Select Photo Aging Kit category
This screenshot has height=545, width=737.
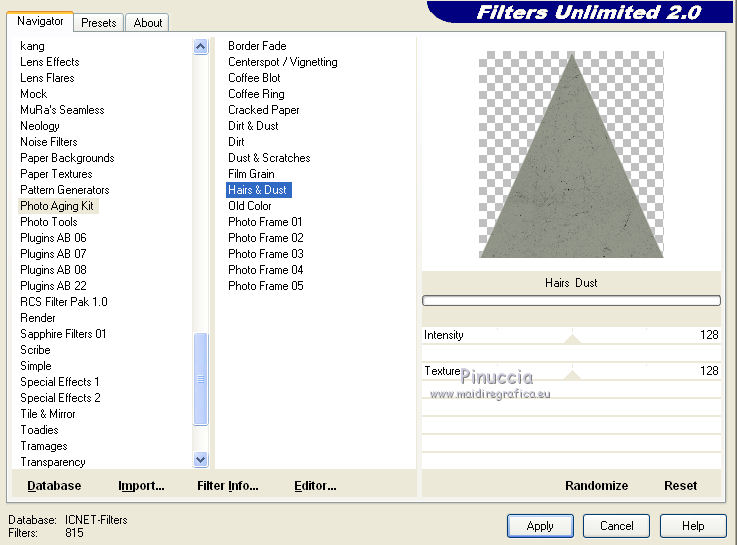(57, 206)
